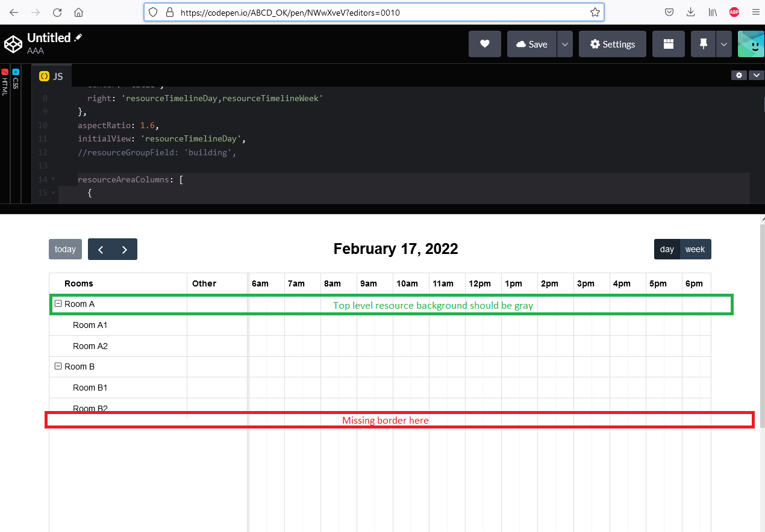Click the today button on the calendar

(x=65, y=249)
